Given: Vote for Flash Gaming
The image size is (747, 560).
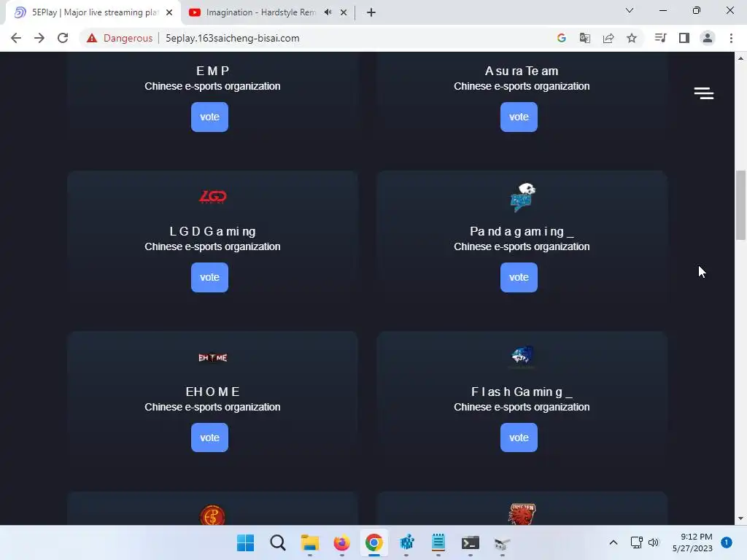Looking at the screenshot, I should pyautogui.click(x=519, y=437).
